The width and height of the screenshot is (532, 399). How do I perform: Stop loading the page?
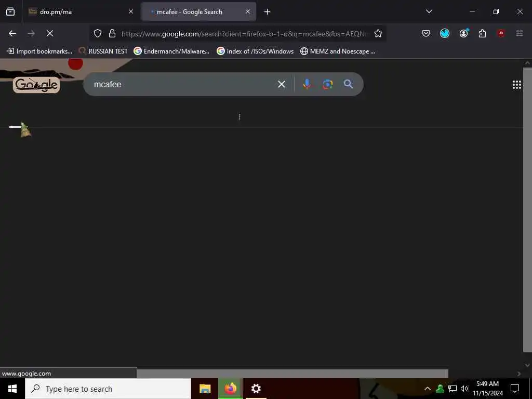(x=50, y=33)
